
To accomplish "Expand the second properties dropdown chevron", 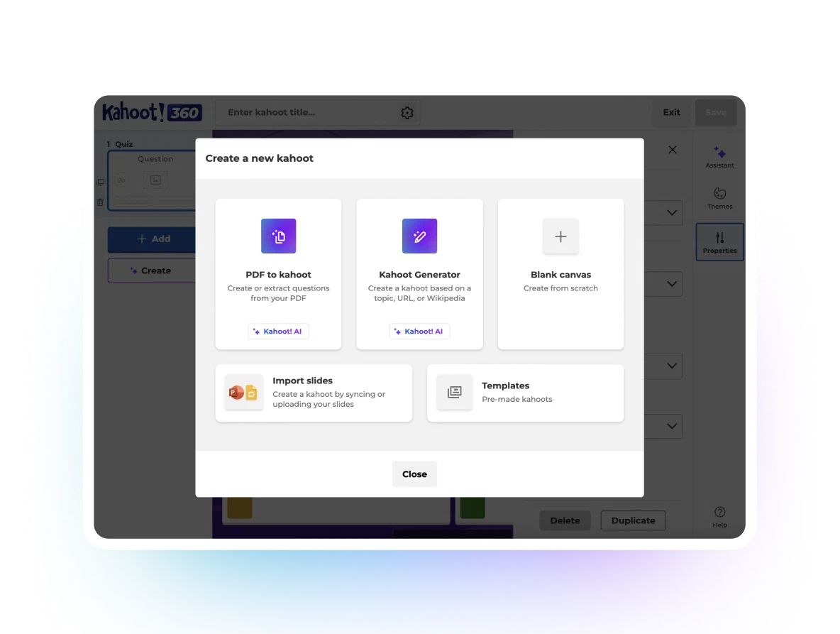I will point(672,283).
